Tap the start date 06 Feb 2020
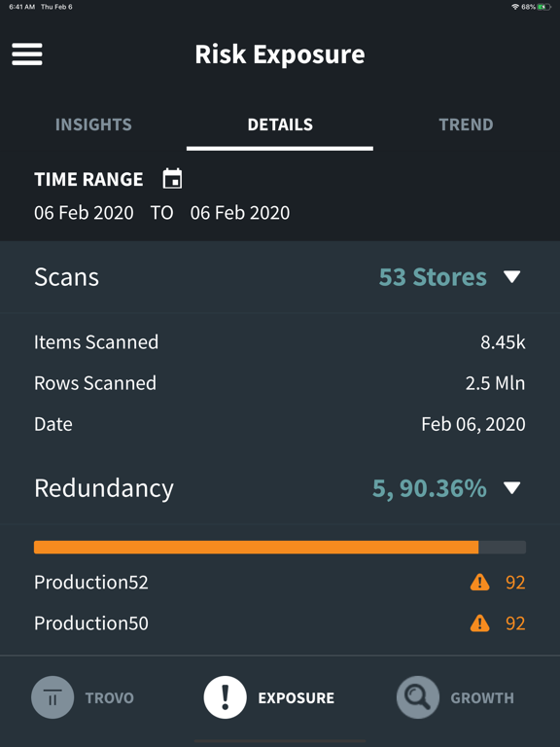This screenshot has height=747, width=560. 84,212
